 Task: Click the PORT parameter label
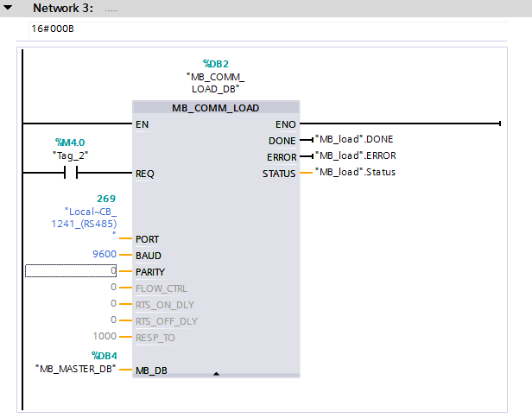[147, 239]
